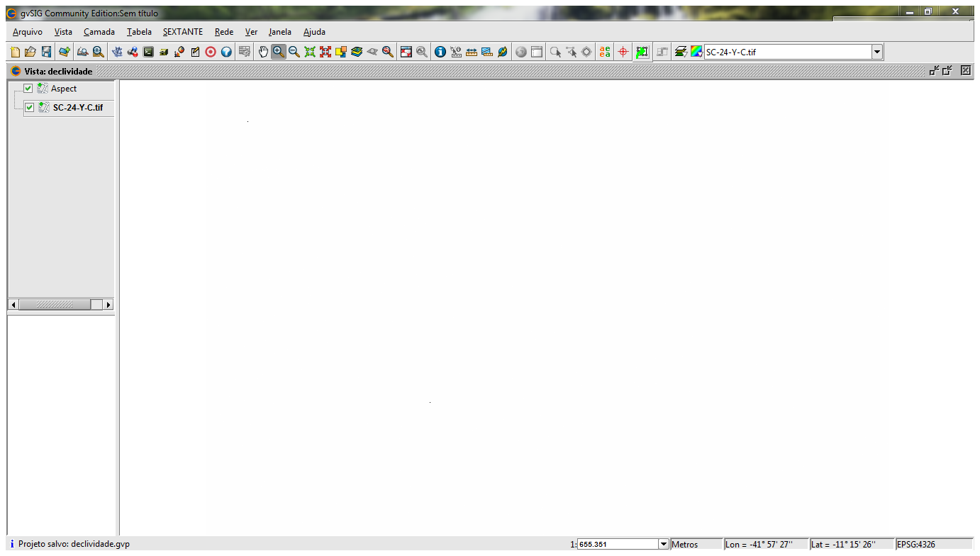
Task: Activate the Zoom in magnifier tool
Action: [x=278, y=52]
